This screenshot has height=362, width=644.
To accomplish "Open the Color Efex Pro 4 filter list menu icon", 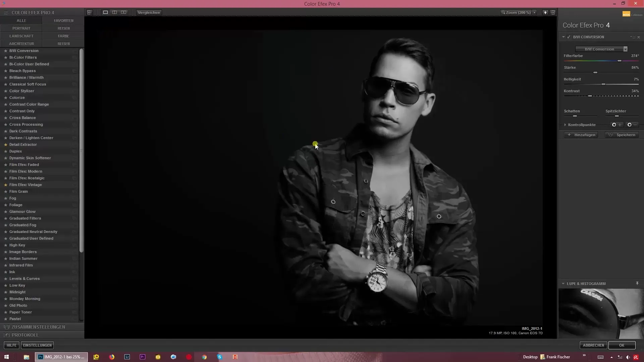I will (x=6, y=12).
